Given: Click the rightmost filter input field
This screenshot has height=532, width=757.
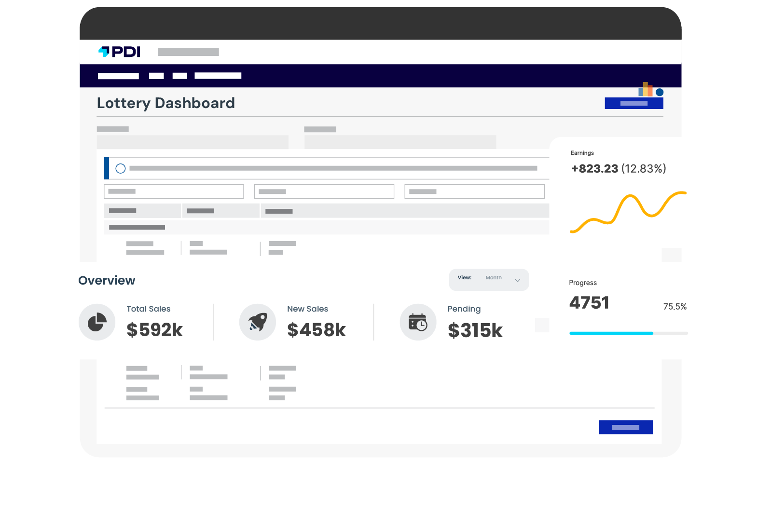Looking at the screenshot, I should pyautogui.click(x=474, y=191).
